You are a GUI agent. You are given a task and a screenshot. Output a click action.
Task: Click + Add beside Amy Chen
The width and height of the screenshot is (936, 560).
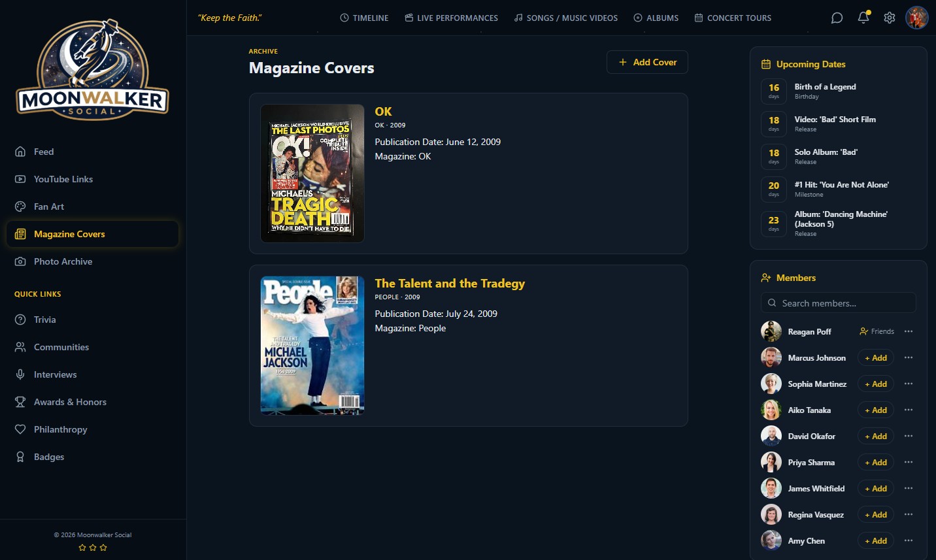pyautogui.click(x=876, y=540)
